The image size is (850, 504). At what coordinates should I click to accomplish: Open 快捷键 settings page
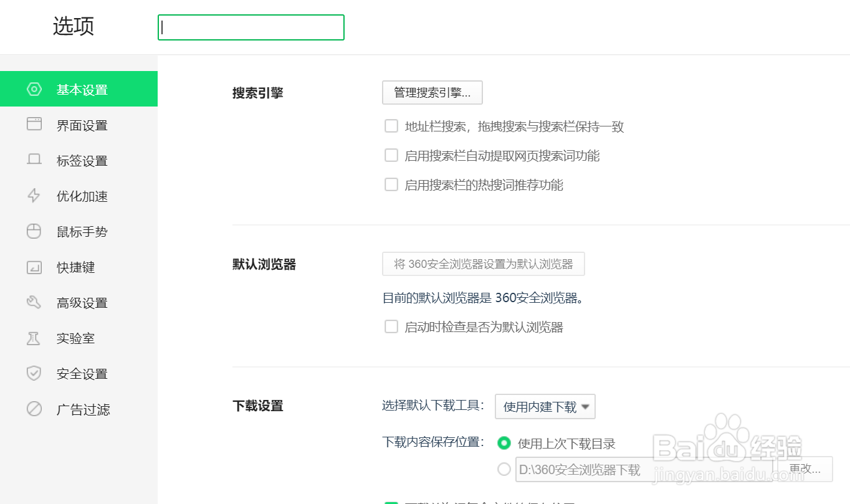79,267
